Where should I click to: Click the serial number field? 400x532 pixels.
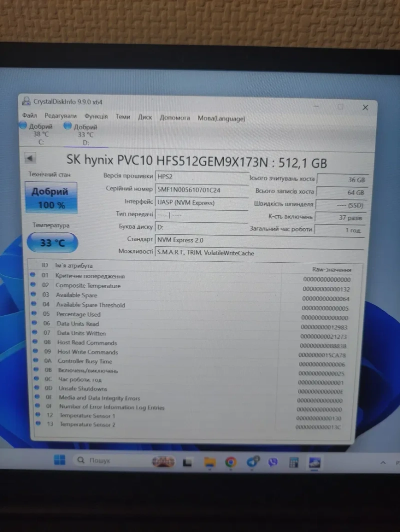(201, 190)
